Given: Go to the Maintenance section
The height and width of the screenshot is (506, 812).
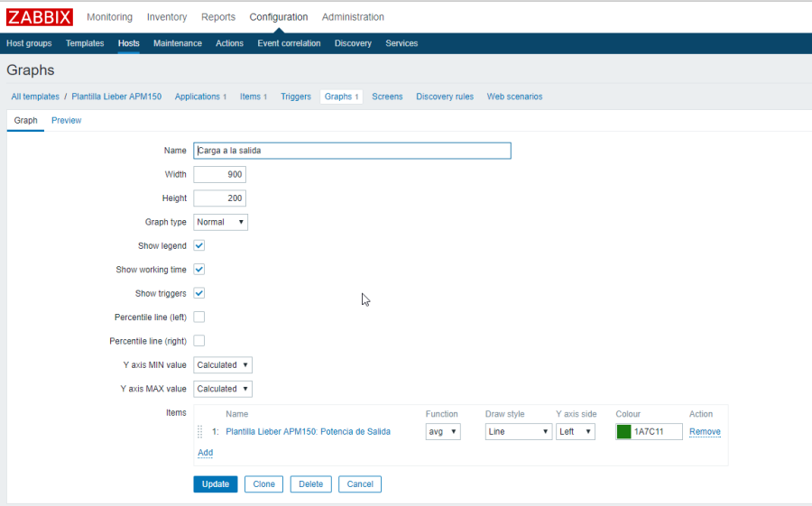Looking at the screenshot, I should 177,43.
